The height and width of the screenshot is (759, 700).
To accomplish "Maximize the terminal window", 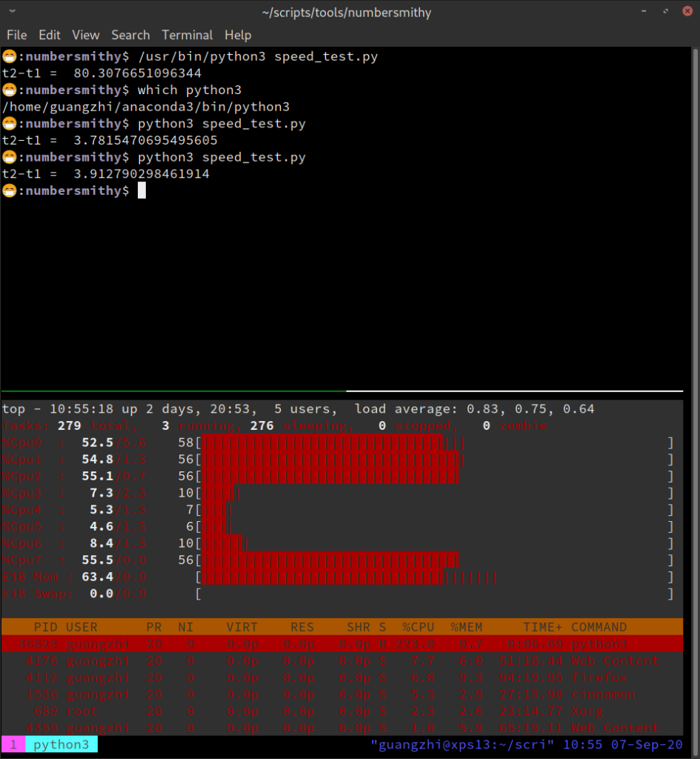I will click(x=666, y=11).
